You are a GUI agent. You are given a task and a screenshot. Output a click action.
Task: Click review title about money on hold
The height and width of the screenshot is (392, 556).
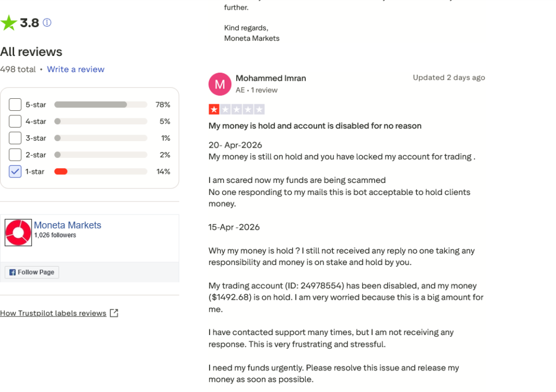[315, 126]
